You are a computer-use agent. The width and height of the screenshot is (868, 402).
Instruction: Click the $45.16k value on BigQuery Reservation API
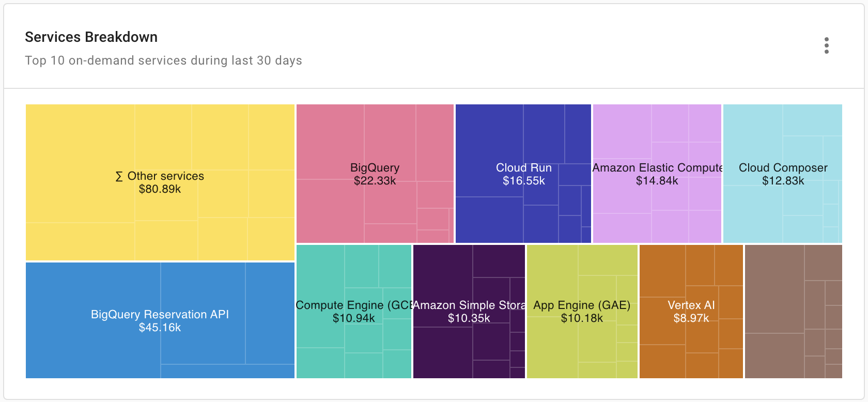159,327
